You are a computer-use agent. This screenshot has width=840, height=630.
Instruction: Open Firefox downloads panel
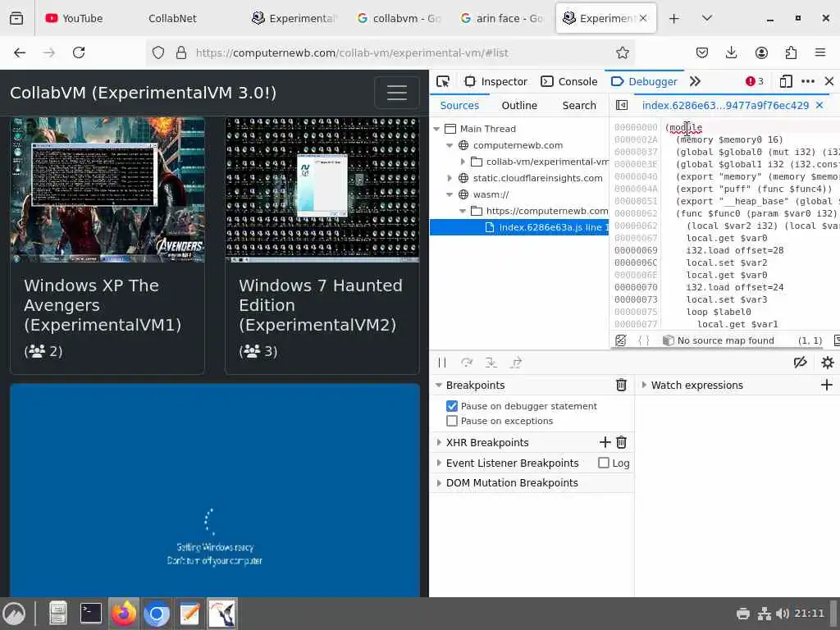731,52
